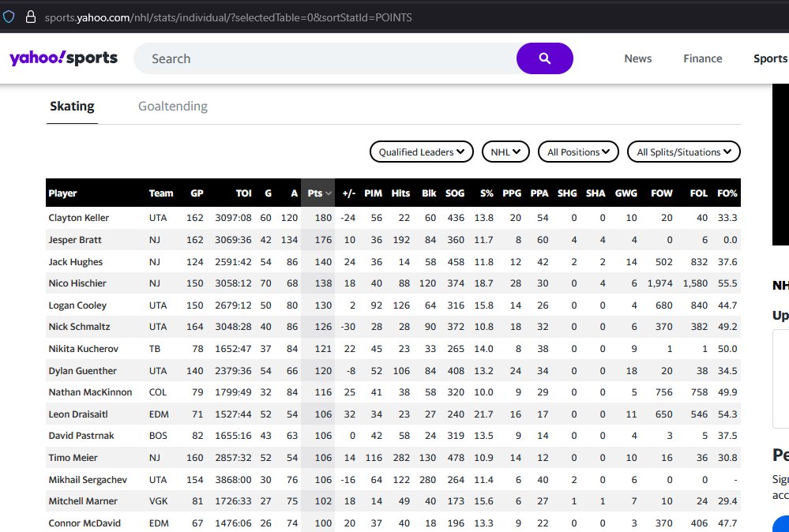The image size is (789, 532).
Task: Open the Sports navigation item
Action: click(770, 58)
